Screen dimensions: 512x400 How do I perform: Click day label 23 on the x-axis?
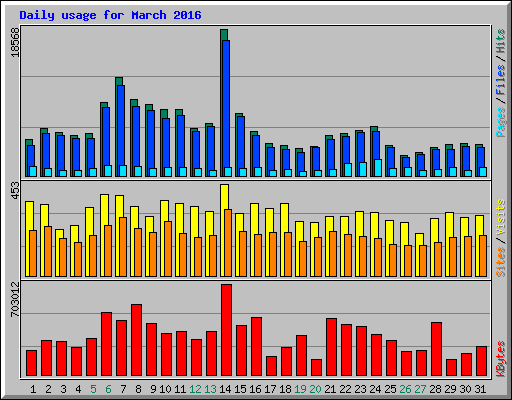click(360, 389)
